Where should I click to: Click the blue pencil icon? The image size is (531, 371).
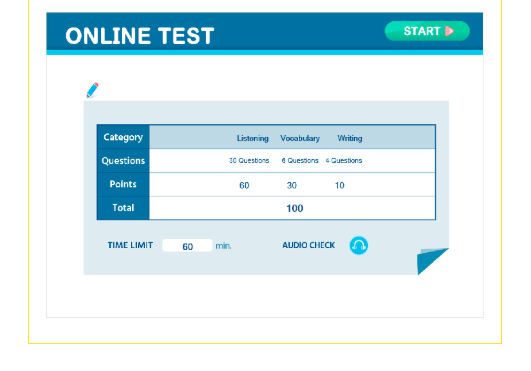tap(92, 90)
